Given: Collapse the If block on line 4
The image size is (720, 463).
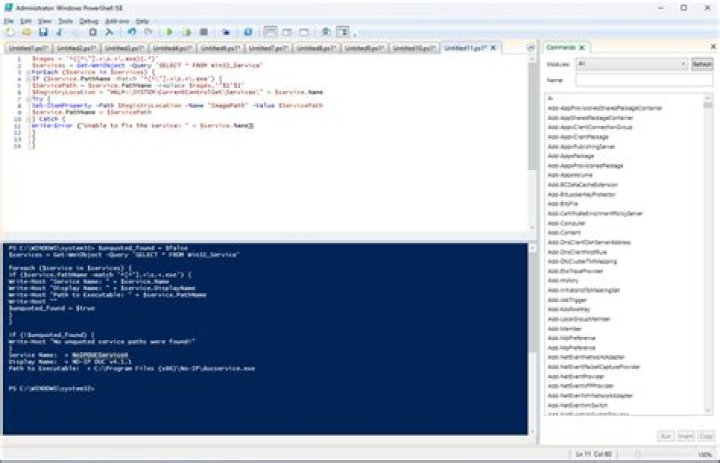Looking at the screenshot, I should click(28, 79).
